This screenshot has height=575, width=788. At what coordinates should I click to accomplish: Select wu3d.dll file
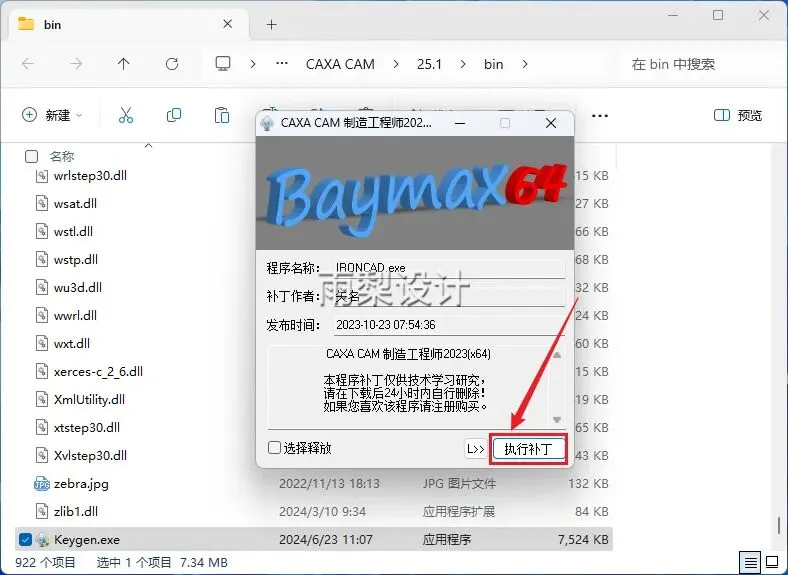pyautogui.click(x=77, y=288)
